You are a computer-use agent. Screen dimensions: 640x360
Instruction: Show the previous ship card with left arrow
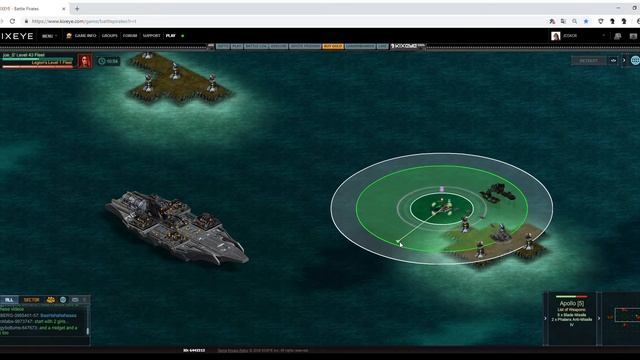tap(546, 318)
